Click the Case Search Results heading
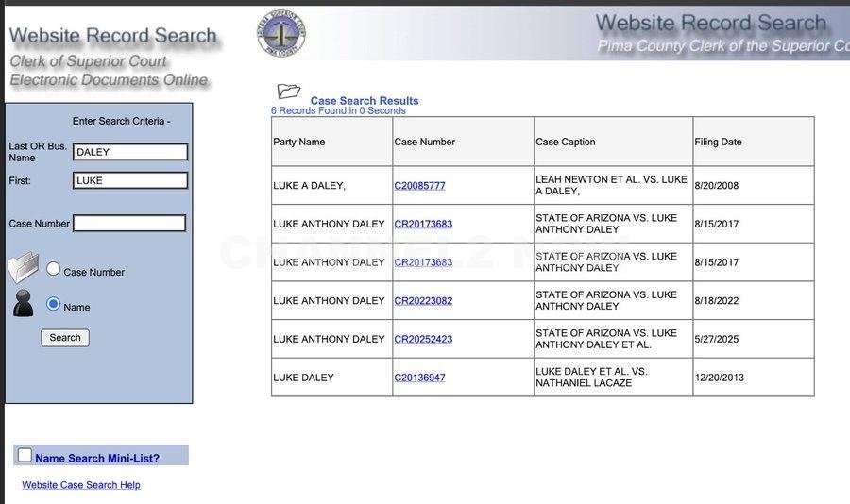This screenshot has width=850, height=504. coord(365,101)
